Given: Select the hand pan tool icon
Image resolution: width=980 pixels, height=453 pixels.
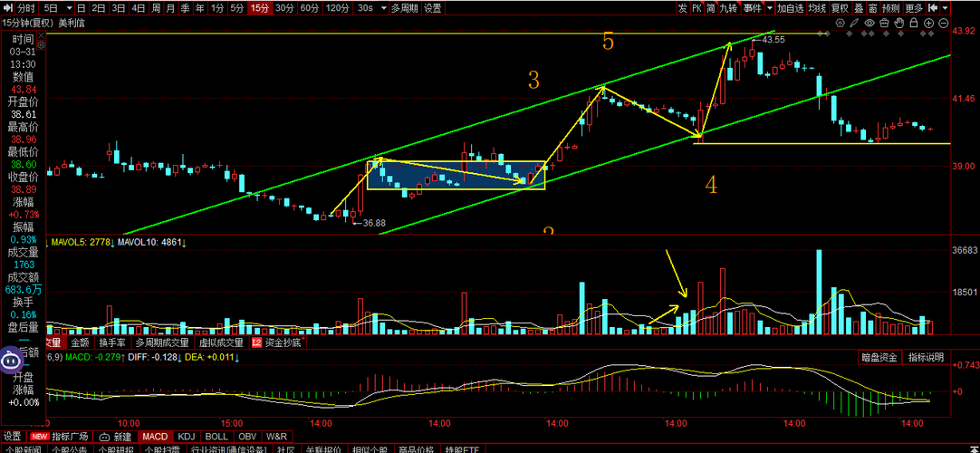Looking at the screenshot, I should [x=899, y=24].
